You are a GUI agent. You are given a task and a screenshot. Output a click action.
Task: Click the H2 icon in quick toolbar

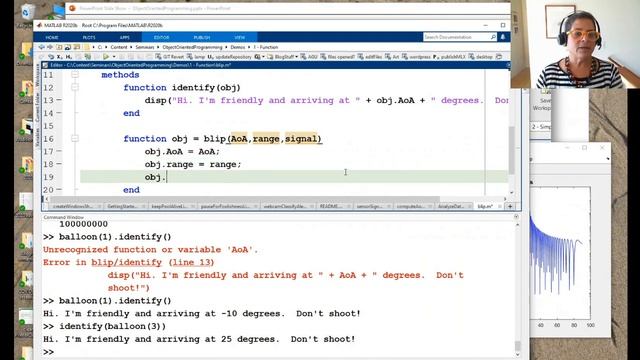click(69, 57)
